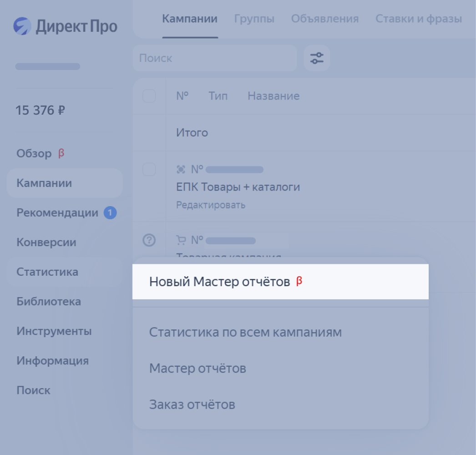The height and width of the screenshot is (455, 476).
Task: Click the ЕПК campaign type icon
Action: 181,170
